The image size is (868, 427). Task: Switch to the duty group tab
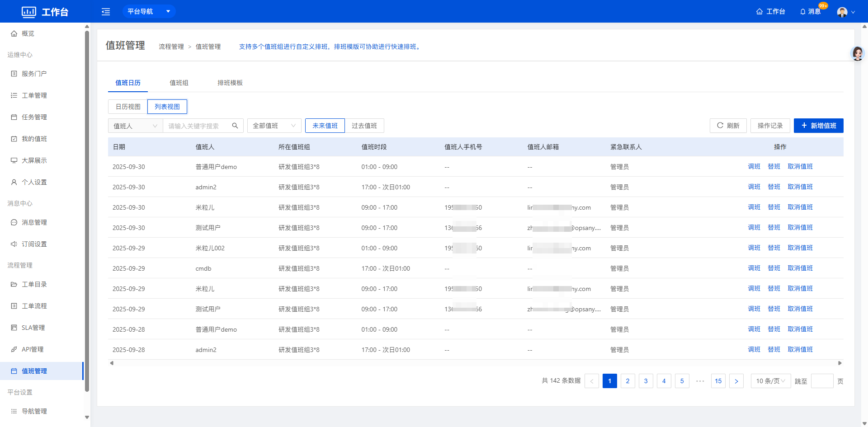tap(179, 83)
